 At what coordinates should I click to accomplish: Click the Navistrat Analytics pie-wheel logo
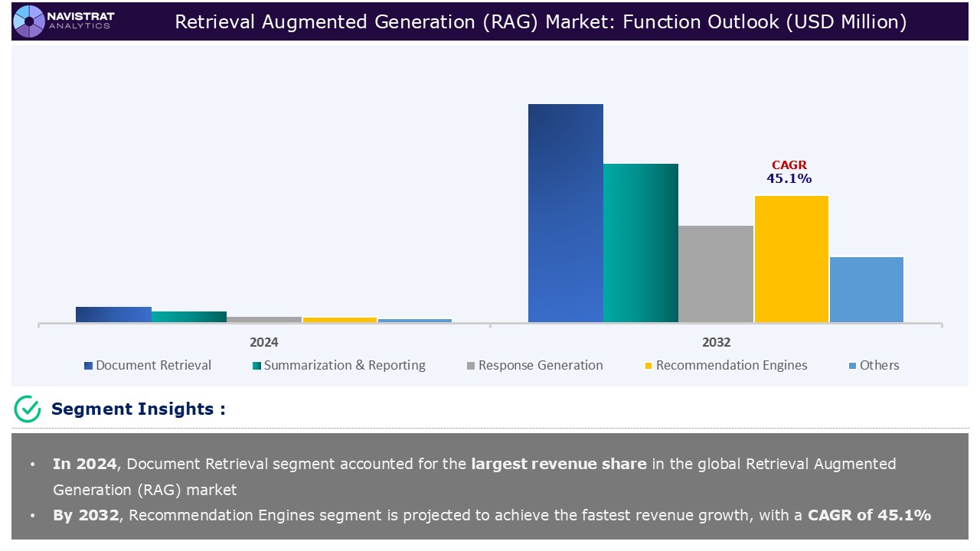pyautogui.click(x=28, y=21)
